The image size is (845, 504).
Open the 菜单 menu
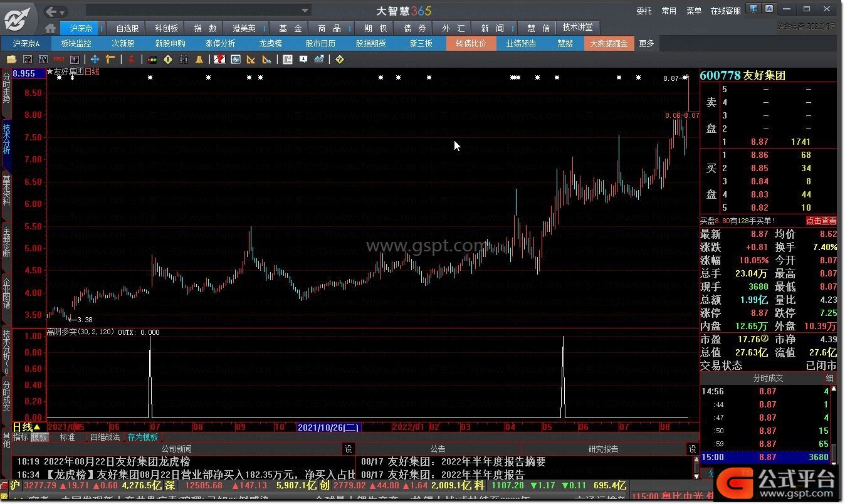694,11
